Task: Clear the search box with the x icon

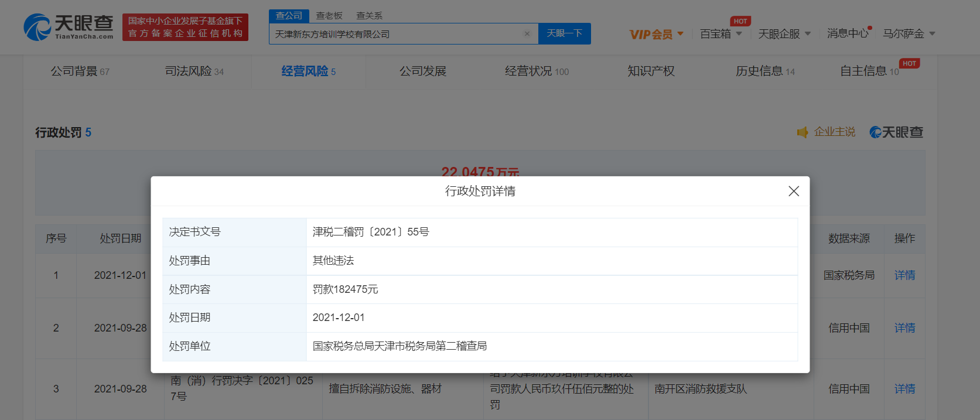Action: [527, 34]
